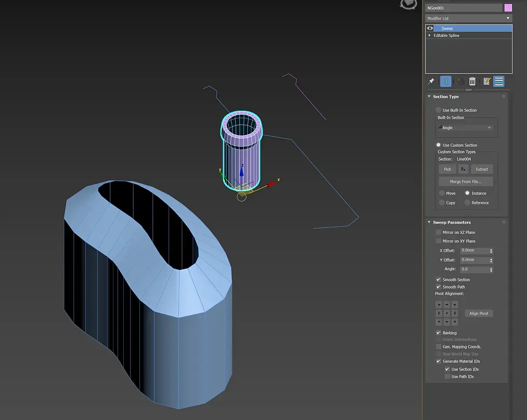Set pivot alignment to bottom-right
This screenshot has height=420, width=527.
tap(455, 322)
